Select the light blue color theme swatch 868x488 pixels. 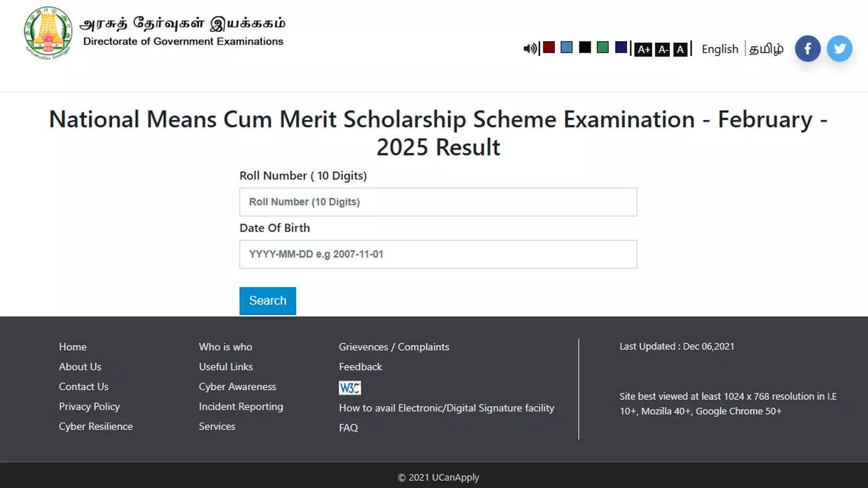coord(566,47)
